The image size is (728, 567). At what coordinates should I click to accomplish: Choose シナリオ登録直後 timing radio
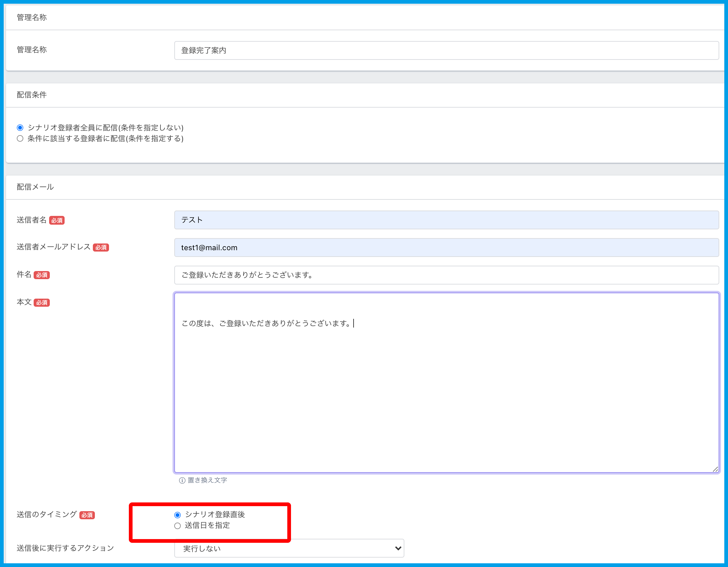click(x=178, y=515)
